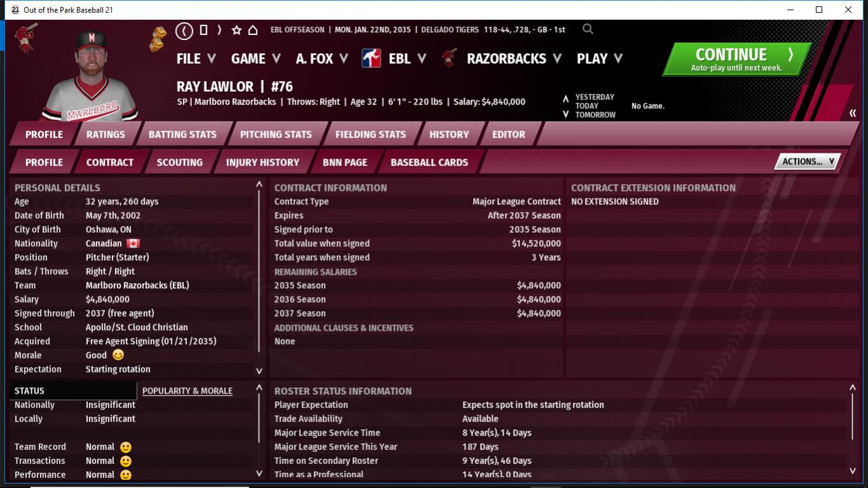Expand the EBL league menu
The width and height of the screenshot is (868, 488).
408,59
